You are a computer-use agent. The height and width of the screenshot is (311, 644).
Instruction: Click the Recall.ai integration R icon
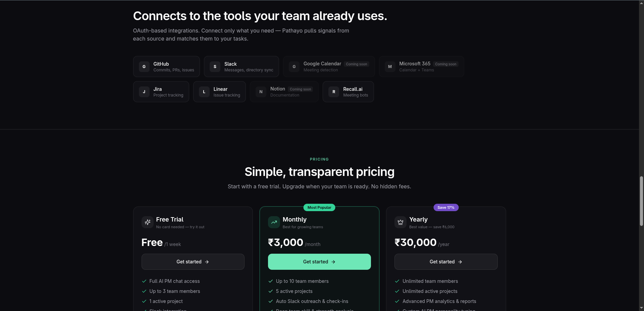[x=334, y=92]
